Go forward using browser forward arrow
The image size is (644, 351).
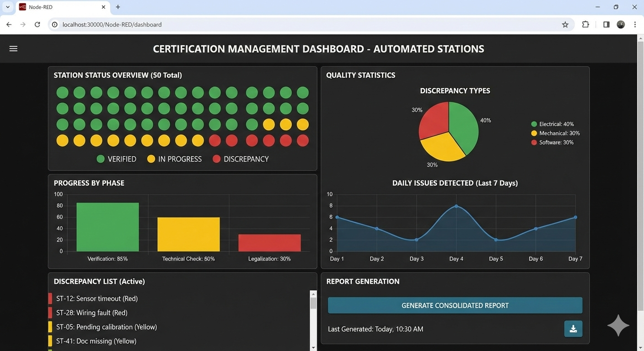23,25
